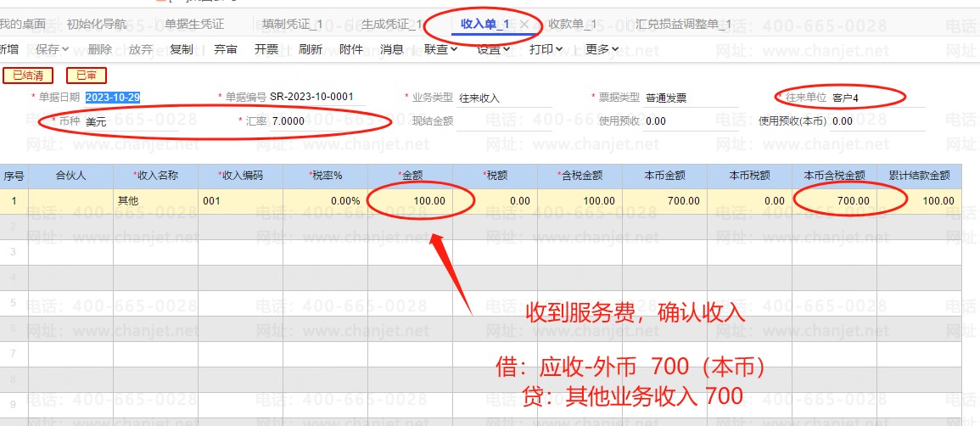The height and width of the screenshot is (426, 980).
Task: Click the 含税金额 column header
Action: tap(580, 176)
